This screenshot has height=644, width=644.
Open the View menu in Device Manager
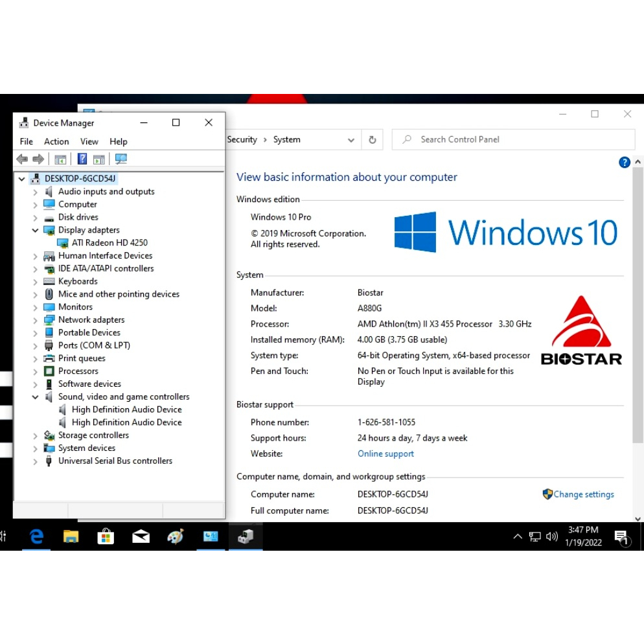click(89, 141)
